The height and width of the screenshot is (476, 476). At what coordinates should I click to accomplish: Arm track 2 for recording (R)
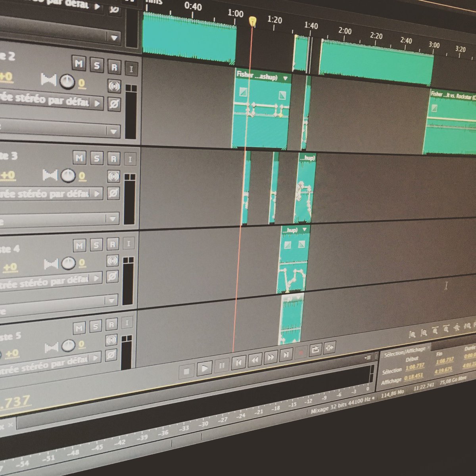point(114,67)
